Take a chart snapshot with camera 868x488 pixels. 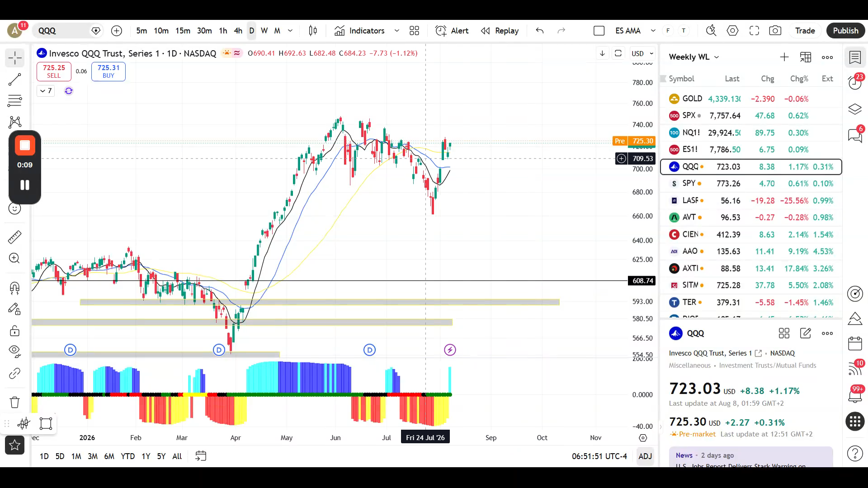775,31
